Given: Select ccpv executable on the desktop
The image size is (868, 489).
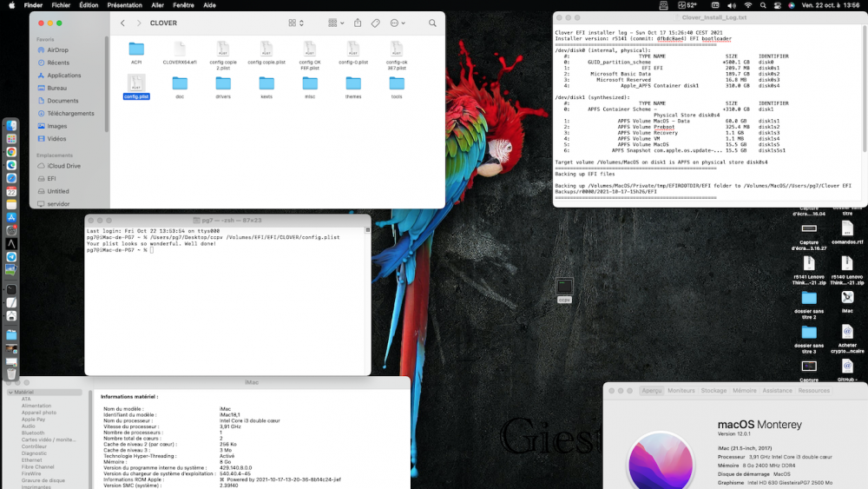Looking at the screenshot, I should click(564, 290).
